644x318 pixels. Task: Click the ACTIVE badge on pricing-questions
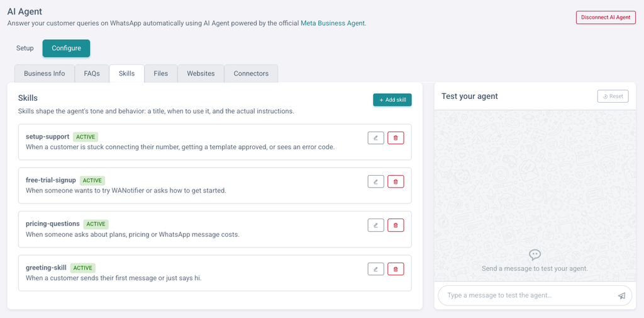tap(96, 224)
